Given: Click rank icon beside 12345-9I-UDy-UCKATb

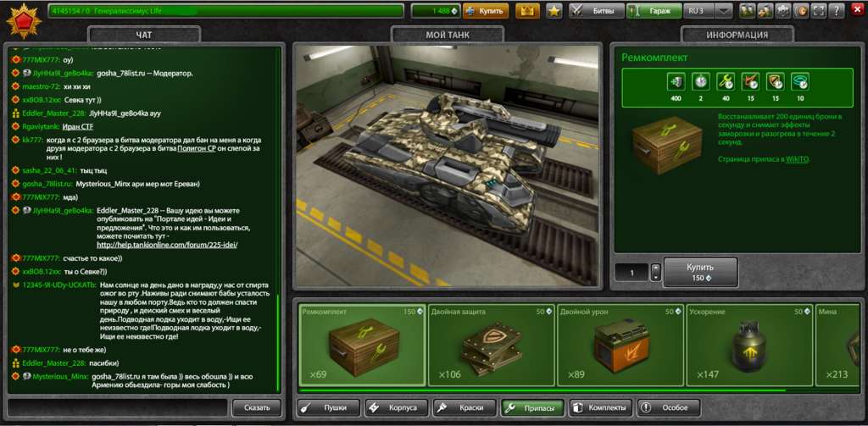Looking at the screenshot, I should tap(15, 285).
